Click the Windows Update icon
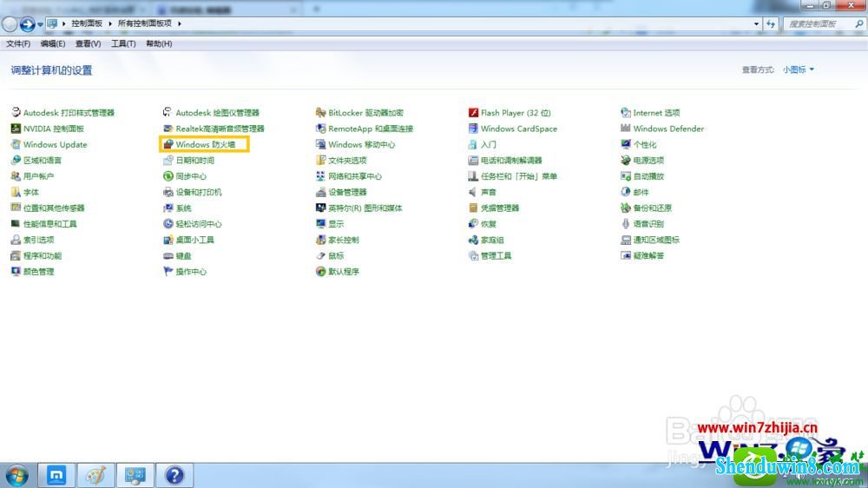Screen dimensions: 868x488 (16, 144)
